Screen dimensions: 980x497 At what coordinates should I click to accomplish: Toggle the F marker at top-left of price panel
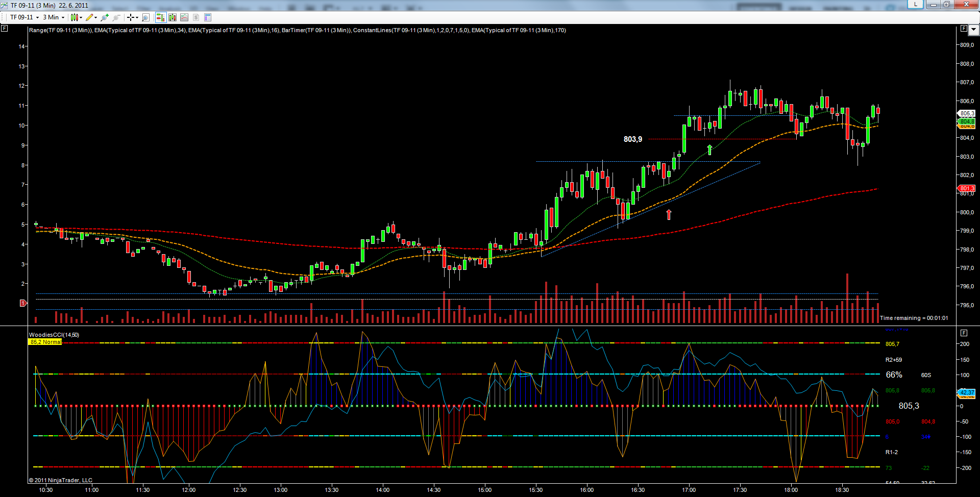click(5, 29)
